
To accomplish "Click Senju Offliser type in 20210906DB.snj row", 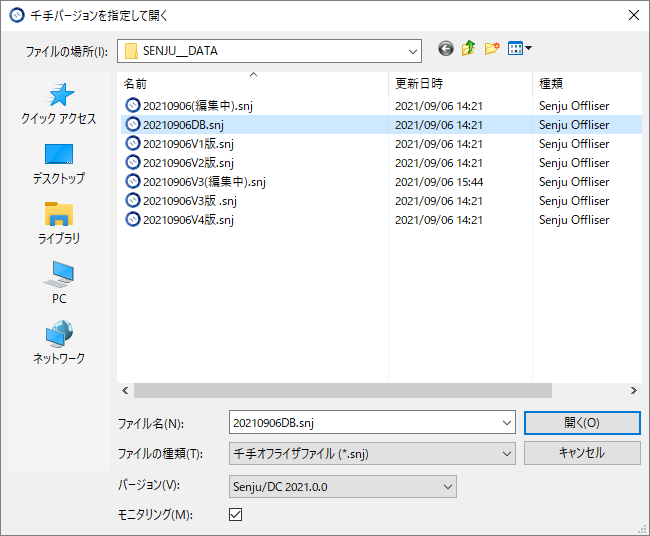I will pyautogui.click(x=574, y=125).
